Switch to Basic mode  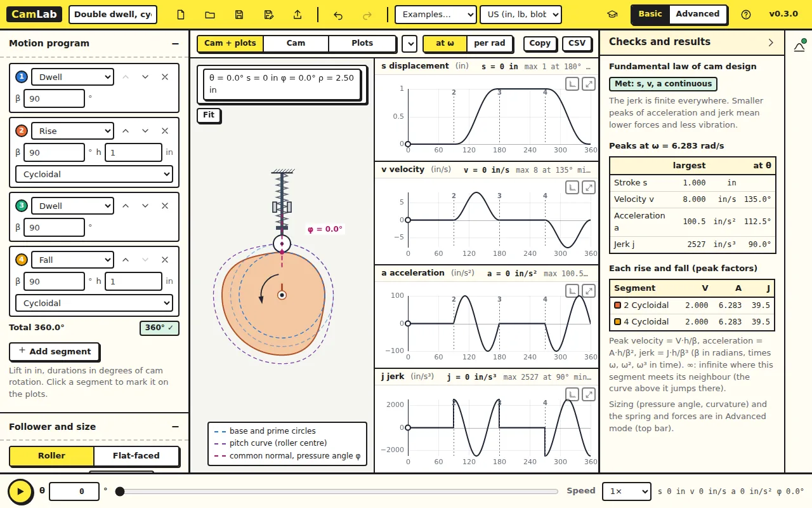pos(650,14)
